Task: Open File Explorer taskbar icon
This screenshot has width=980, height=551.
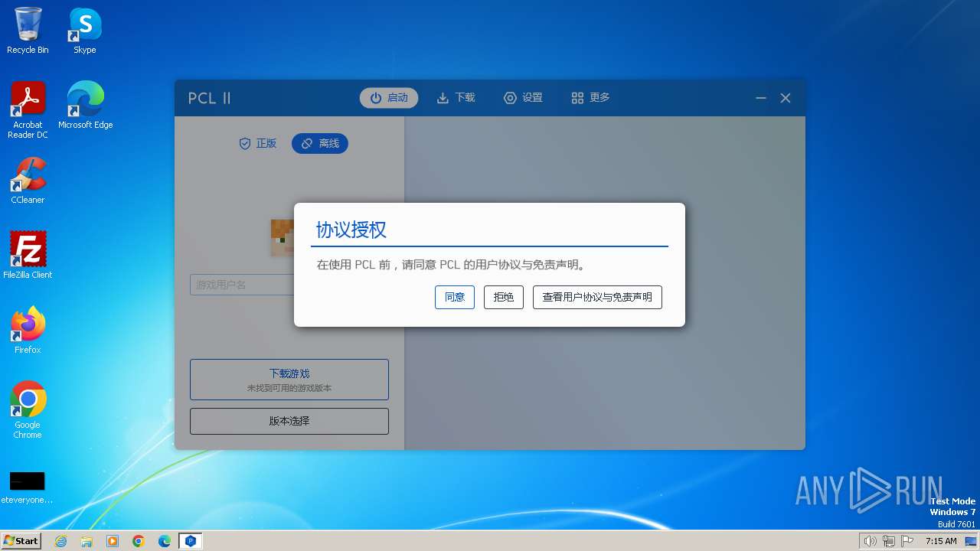Action: point(87,541)
